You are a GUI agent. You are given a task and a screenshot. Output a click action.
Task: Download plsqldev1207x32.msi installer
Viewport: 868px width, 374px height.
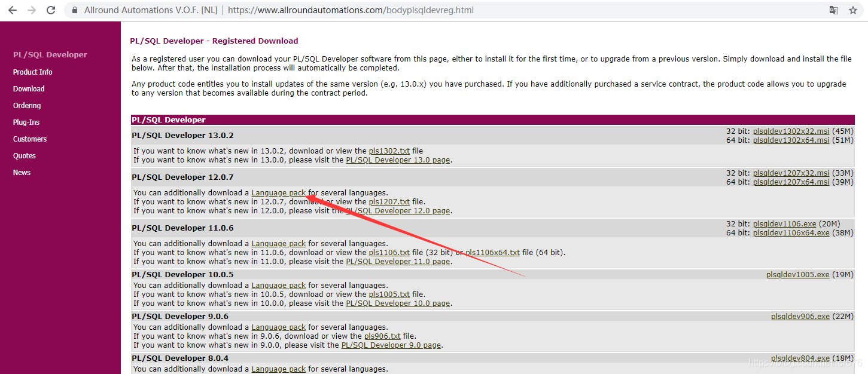click(791, 173)
